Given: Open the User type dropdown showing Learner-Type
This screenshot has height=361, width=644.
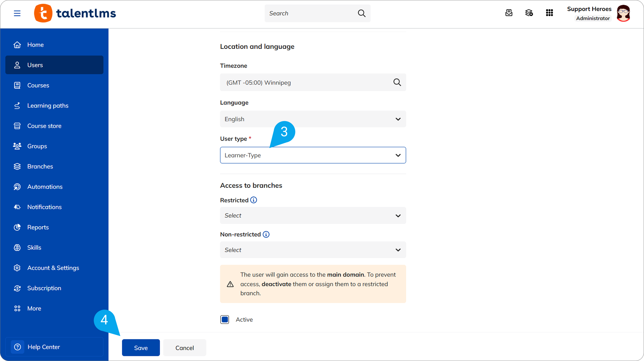Looking at the screenshot, I should [313, 155].
